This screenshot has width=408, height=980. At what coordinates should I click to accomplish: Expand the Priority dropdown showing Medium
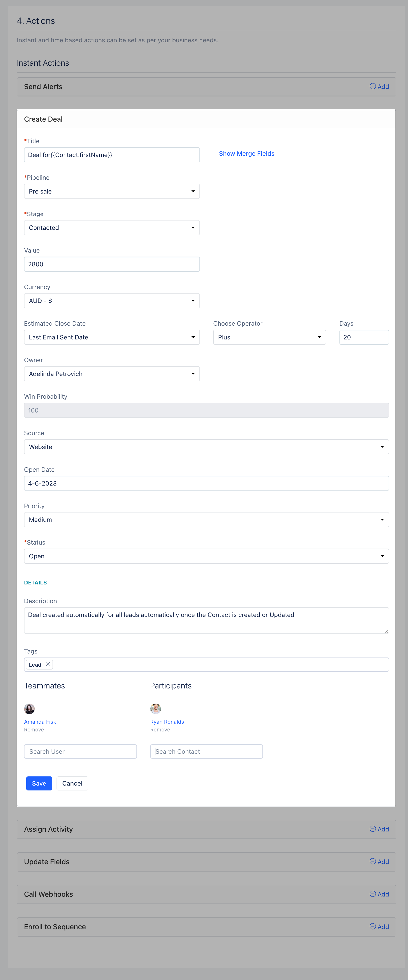coord(206,520)
